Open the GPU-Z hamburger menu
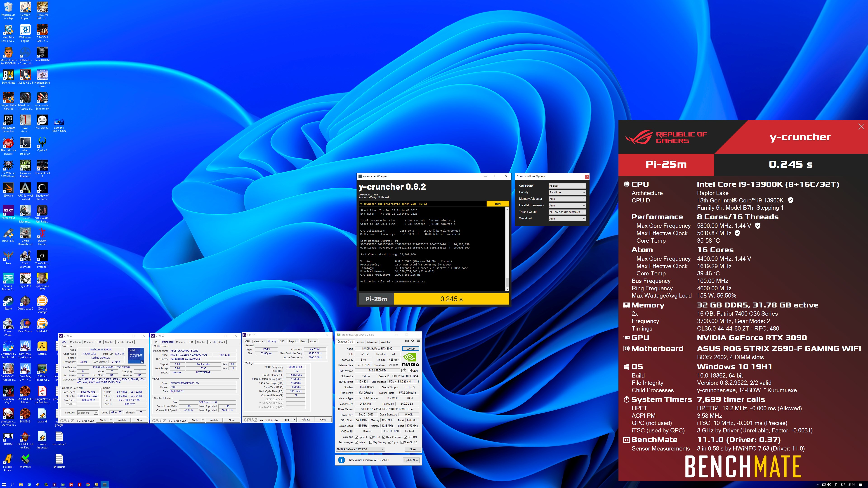The width and height of the screenshot is (868, 488). (418, 341)
